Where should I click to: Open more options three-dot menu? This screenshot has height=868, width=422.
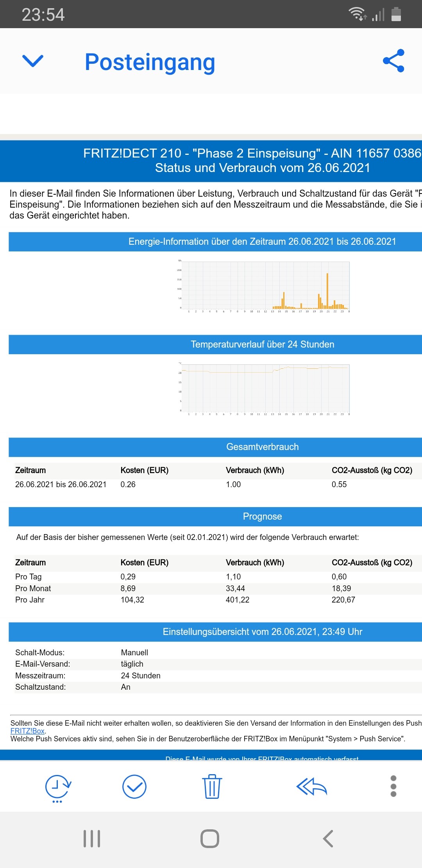393,786
